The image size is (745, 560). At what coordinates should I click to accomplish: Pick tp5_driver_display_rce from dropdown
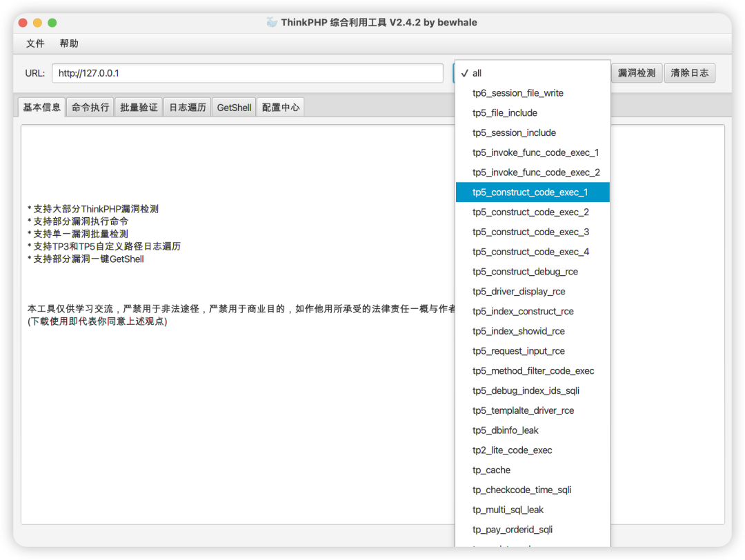tap(533, 292)
